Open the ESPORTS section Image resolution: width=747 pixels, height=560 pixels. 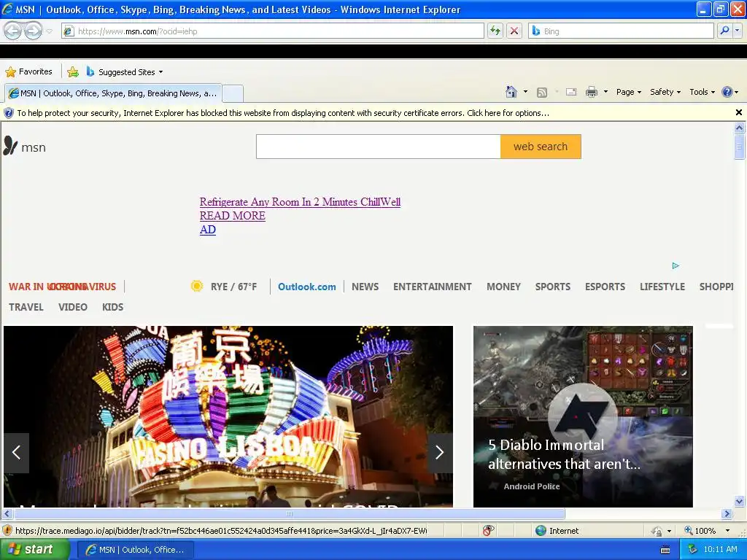point(605,287)
